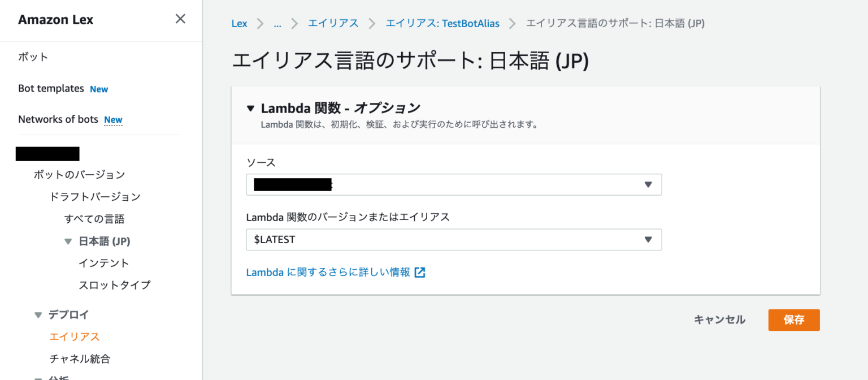Collapse the デプロイ tree section
868x380 pixels.
[x=38, y=314]
